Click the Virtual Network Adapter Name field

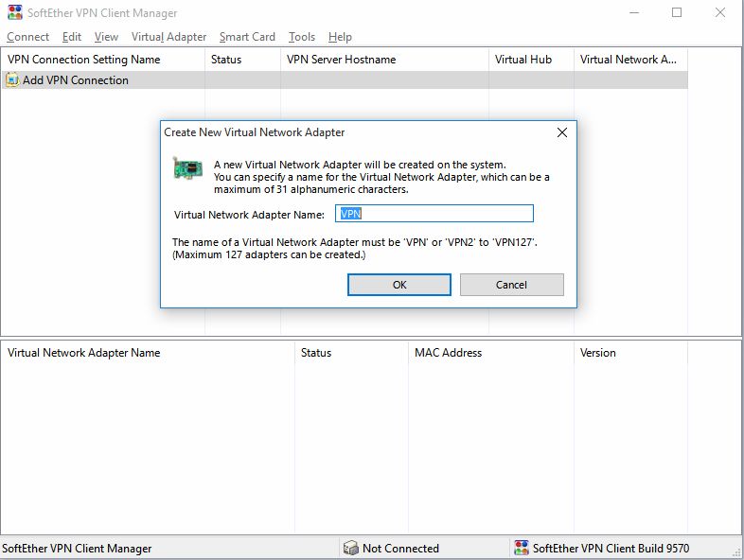click(434, 214)
